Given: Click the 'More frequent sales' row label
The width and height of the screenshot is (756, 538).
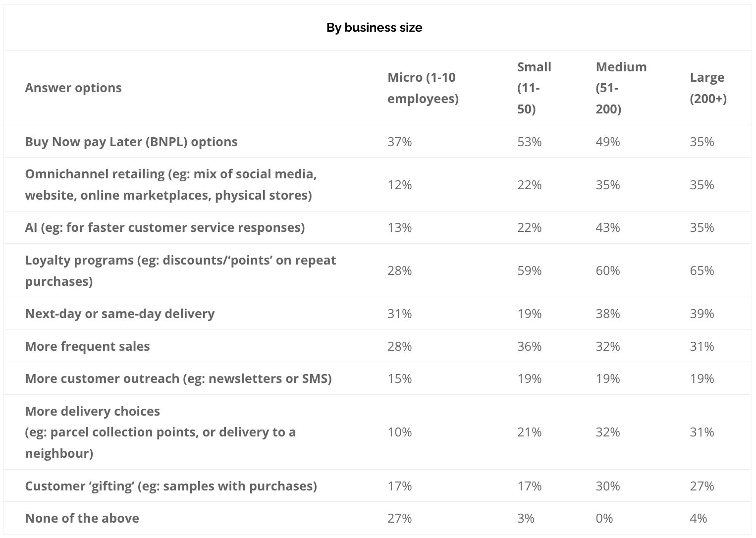Looking at the screenshot, I should coord(88,346).
